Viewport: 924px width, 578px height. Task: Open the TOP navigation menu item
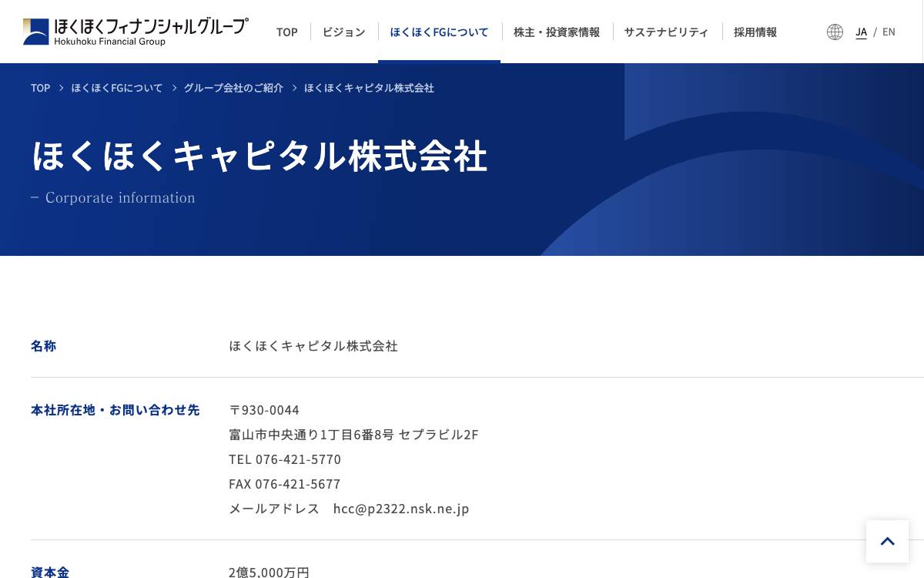coord(287,32)
